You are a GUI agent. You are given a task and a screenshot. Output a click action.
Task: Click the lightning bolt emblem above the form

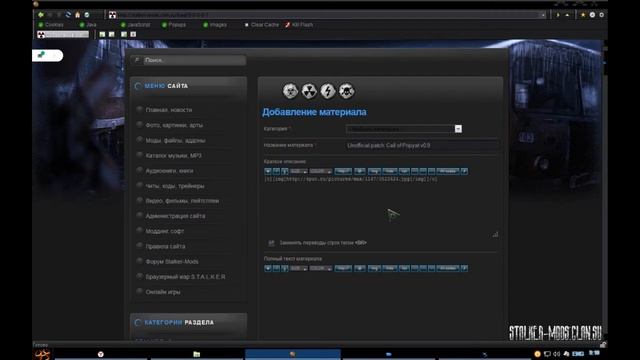tap(328, 91)
